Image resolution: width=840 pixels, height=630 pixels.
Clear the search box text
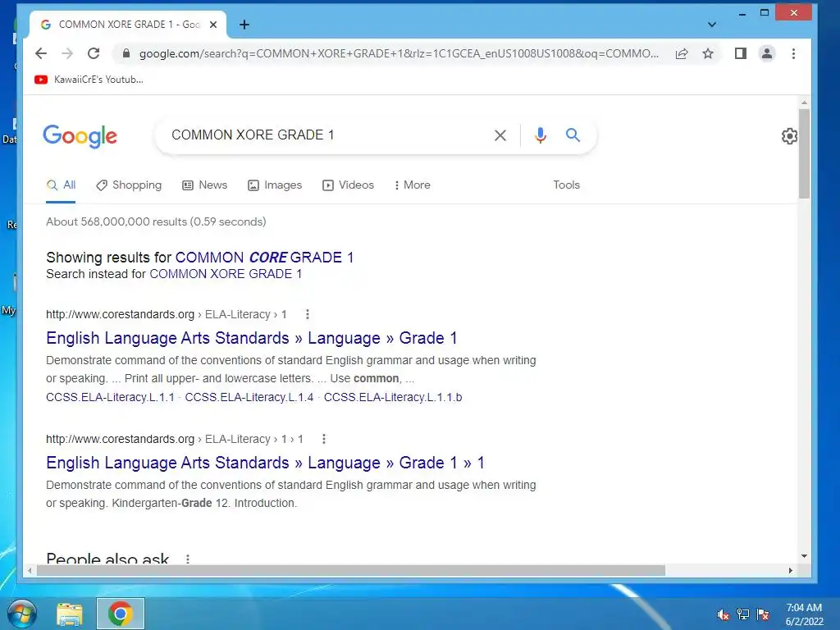point(500,135)
